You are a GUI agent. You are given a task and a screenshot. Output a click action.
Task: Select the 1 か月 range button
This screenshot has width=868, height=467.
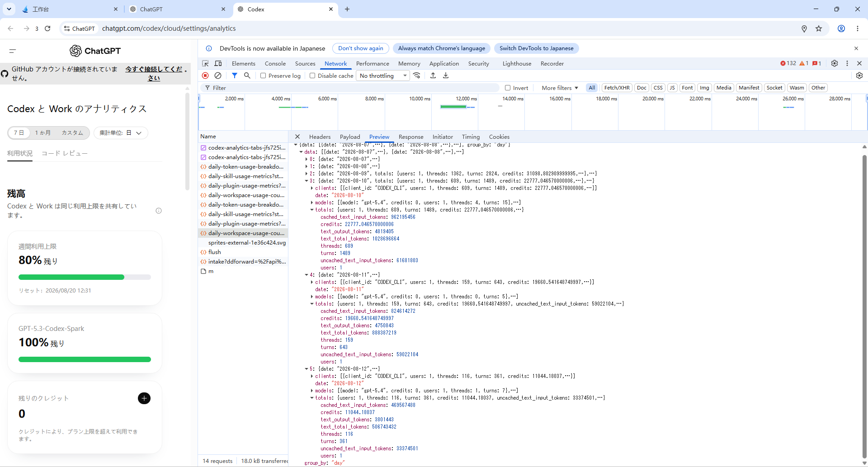click(x=43, y=133)
